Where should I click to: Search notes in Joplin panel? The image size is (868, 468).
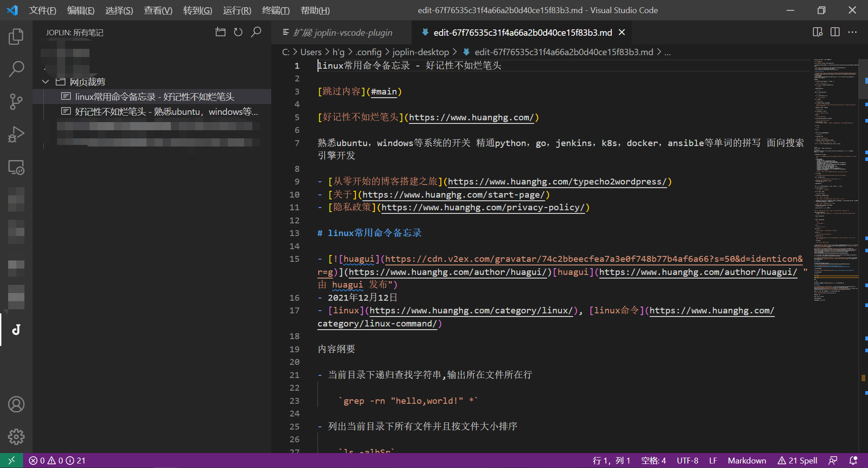[256, 32]
